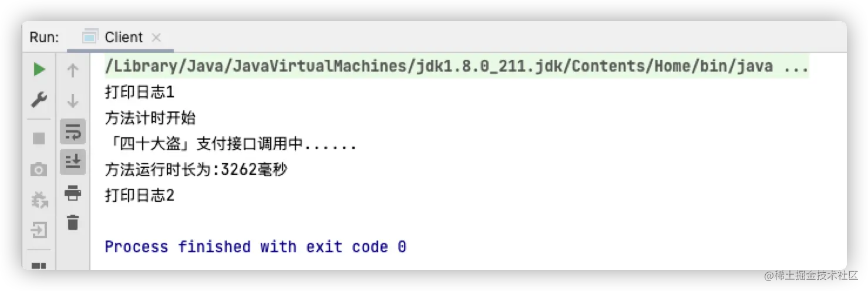Click the 'Process finished with exit code 0' line
Image resolution: width=868 pixels, height=291 pixels.
point(255,247)
